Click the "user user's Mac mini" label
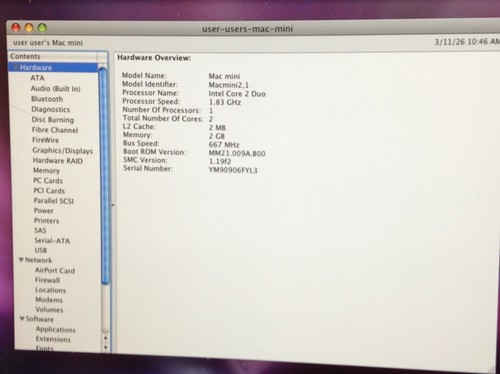Image resolution: width=500 pixels, height=374 pixels. pyautogui.click(x=48, y=43)
